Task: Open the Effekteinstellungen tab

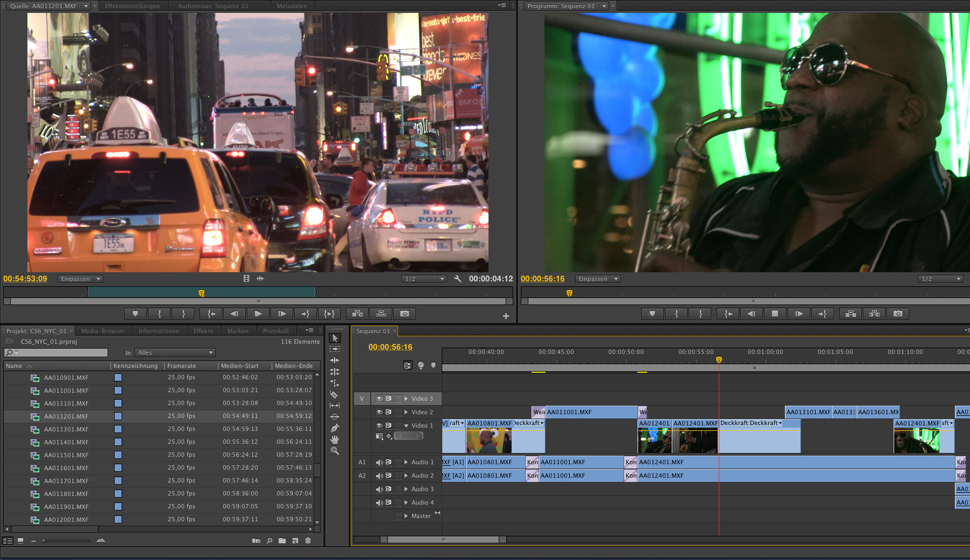Action: click(132, 6)
